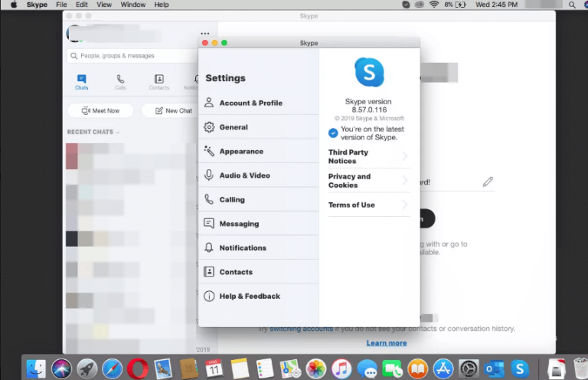Screen dimensions: 588x380
Task: Open Messaging settings section
Action: click(x=258, y=224)
